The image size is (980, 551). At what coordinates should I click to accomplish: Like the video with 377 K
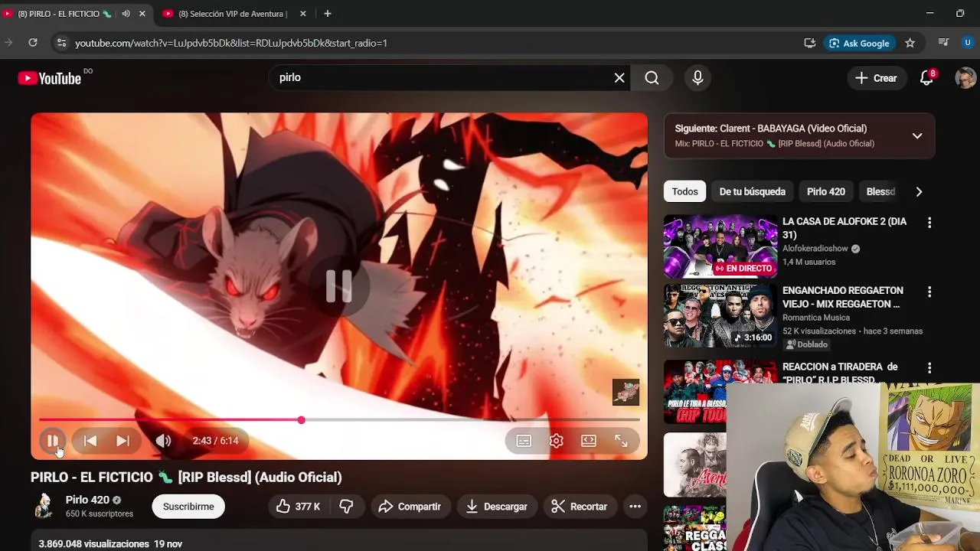(299, 507)
